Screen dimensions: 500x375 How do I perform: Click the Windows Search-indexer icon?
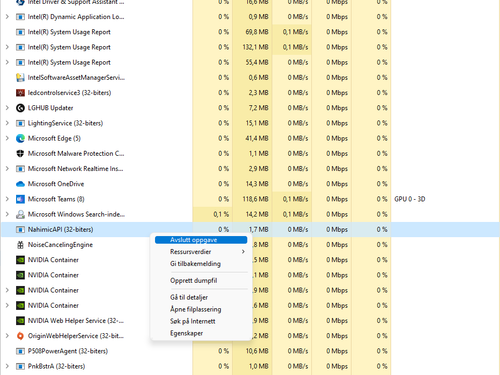(20, 214)
